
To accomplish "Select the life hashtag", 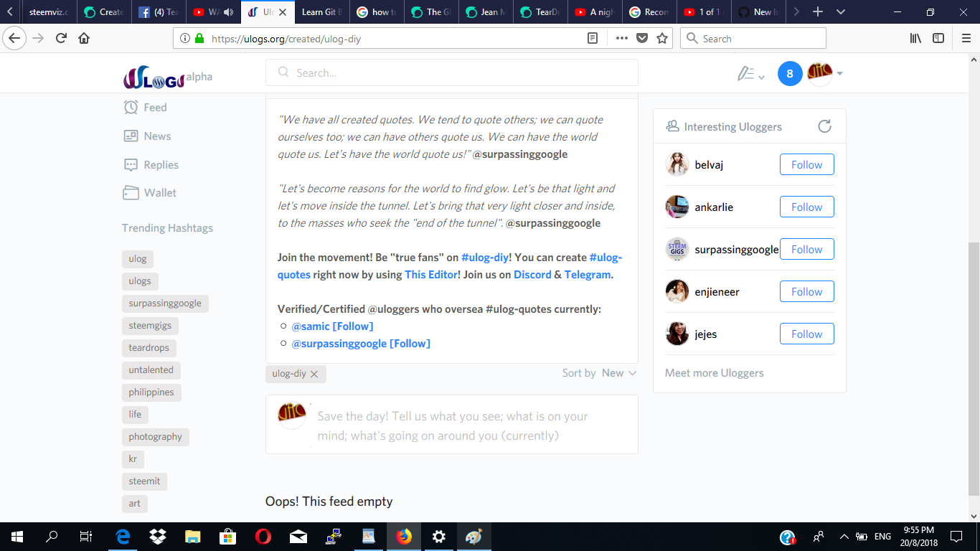I will click(135, 415).
